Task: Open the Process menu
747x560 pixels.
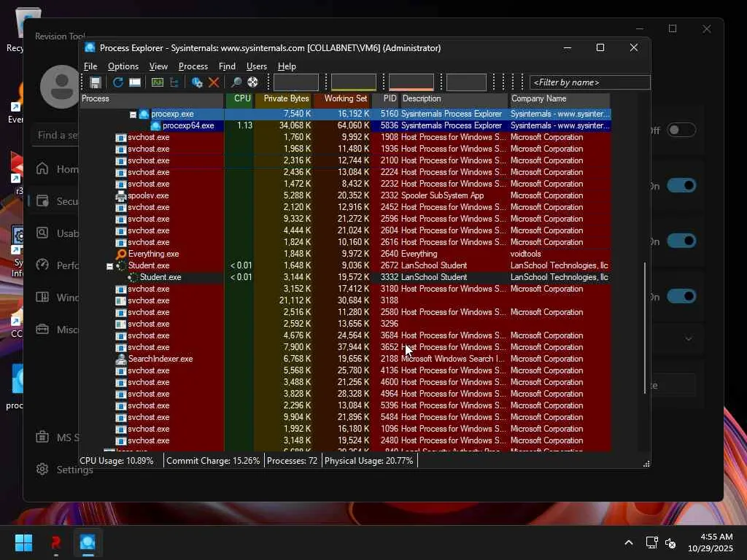Action: [193, 66]
